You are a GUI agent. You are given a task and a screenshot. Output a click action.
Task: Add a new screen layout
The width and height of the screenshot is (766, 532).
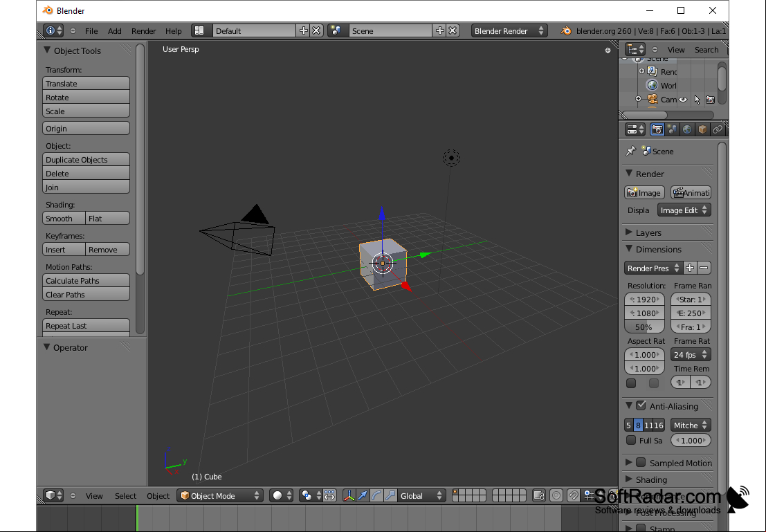(x=303, y=30)
